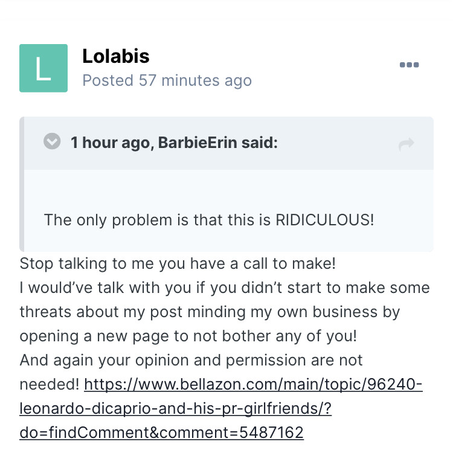Screen dimensions: 453x476
Task: Click the green Lolabis avatar
Action: point(43,68)
